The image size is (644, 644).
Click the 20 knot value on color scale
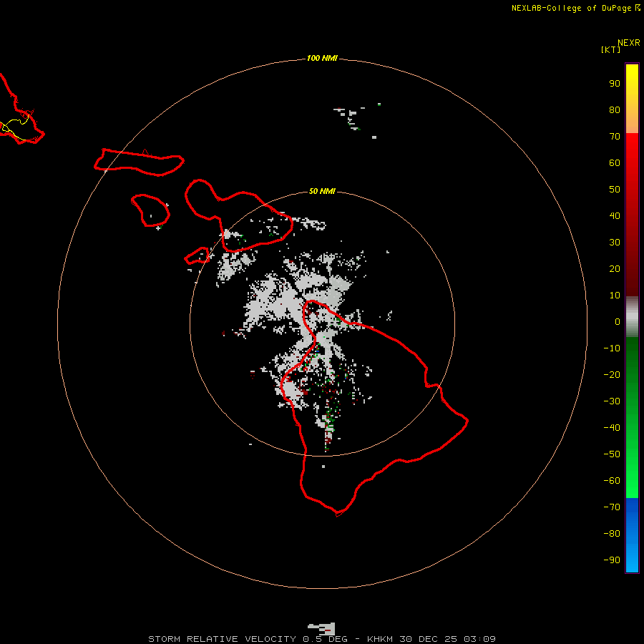[x=615, y=269]
